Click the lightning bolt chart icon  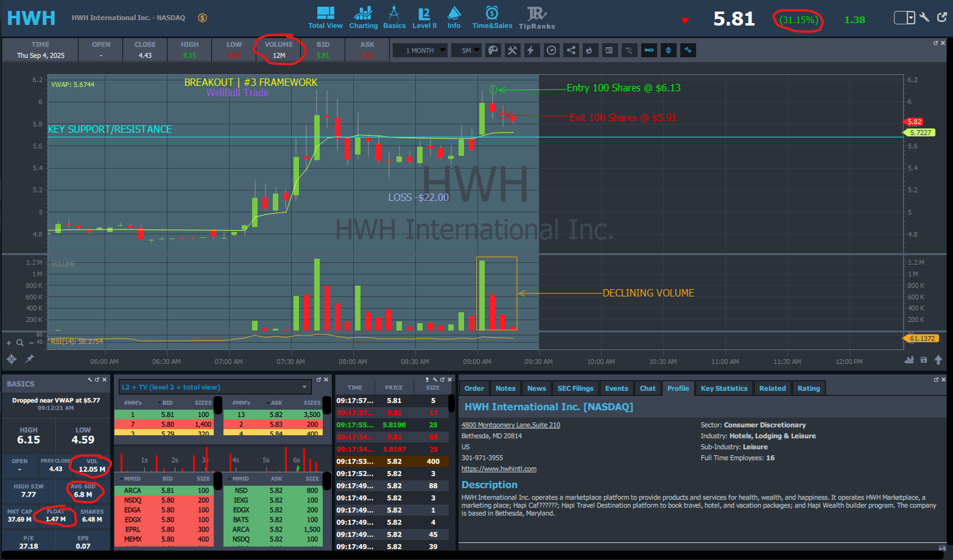(531, 51)
